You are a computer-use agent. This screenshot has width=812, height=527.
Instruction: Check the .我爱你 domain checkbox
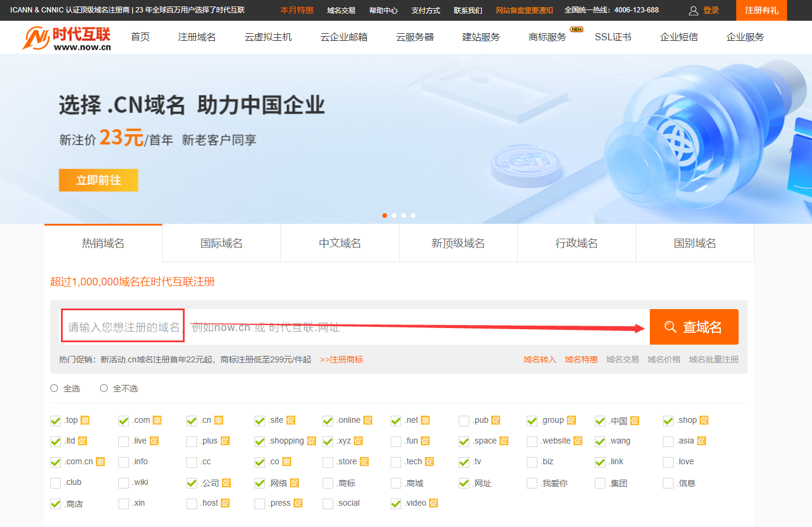[x=532, y=483]
